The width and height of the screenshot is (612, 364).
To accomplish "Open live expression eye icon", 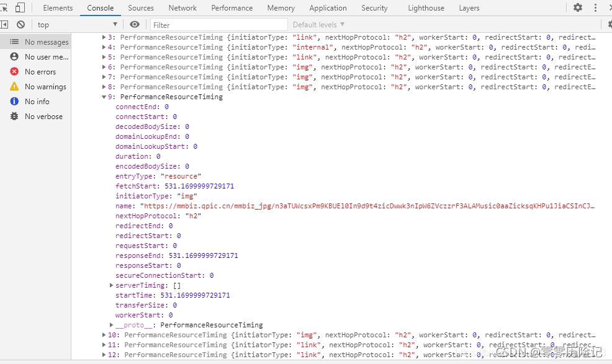I will [x=135, y=25].
